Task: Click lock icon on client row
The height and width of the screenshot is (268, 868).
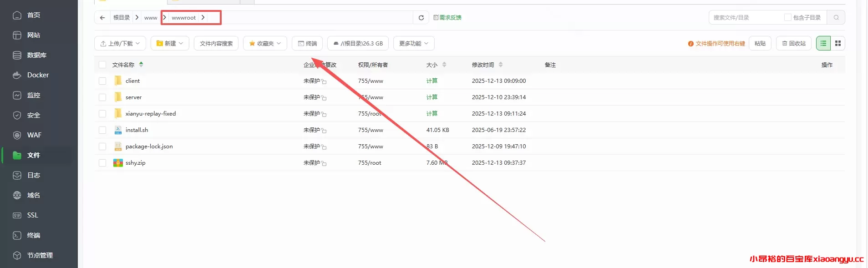Action: point(324,81)
